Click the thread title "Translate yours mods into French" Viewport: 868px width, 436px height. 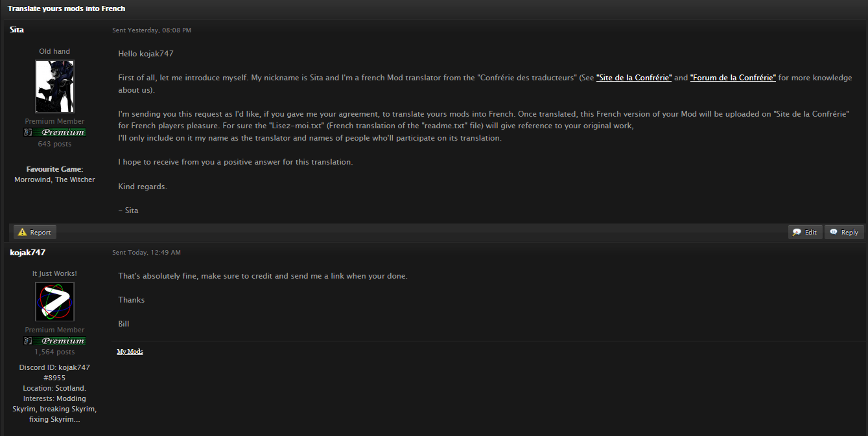click(x=67, y=9)
